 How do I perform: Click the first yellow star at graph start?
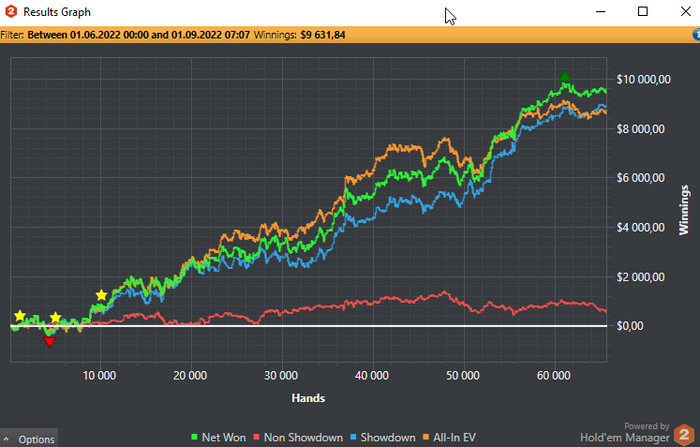tap(20, 316)
